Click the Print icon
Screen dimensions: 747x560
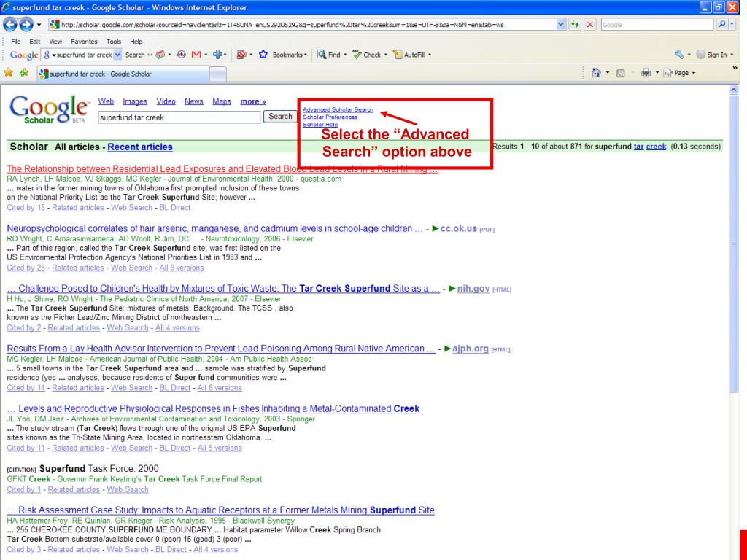[646, 73]
